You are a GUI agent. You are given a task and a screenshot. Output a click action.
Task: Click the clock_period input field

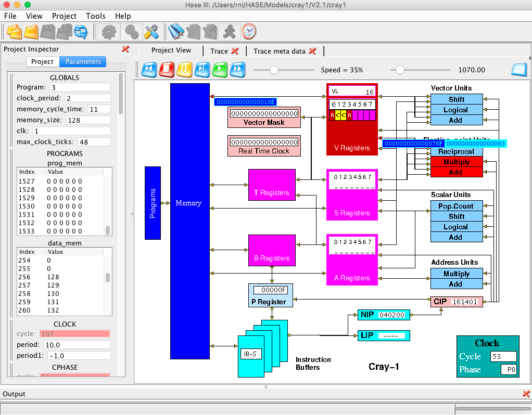(87, 98)
